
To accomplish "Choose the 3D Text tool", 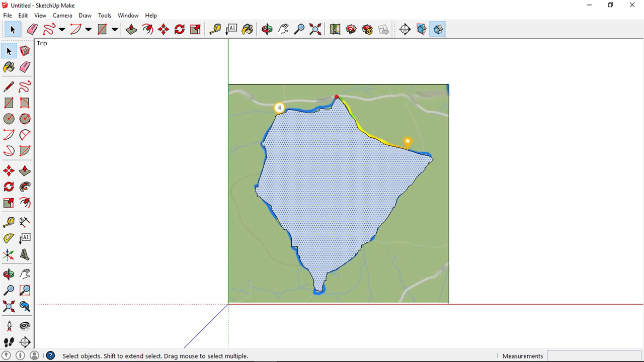I will 25,254.
